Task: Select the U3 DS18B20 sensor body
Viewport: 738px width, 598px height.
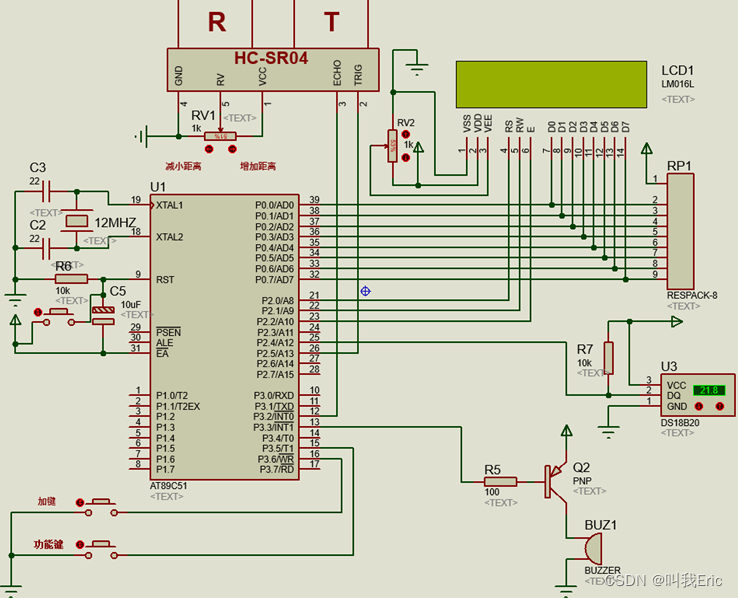Action: coord(698,395)
